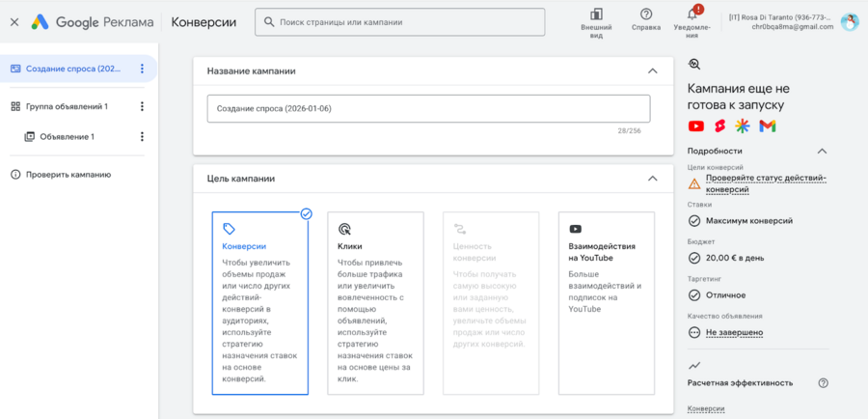Viewport: 868px width, 419px height.
Task: Open three-dot menu for Объявление 1
Action: coord(142,137)
